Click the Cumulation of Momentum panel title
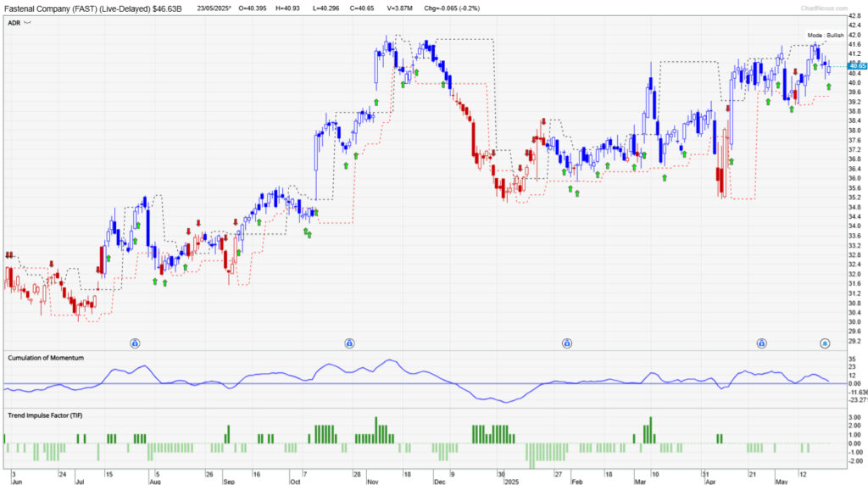This screenshot has width=868, height=485. (x=46, y=358)
